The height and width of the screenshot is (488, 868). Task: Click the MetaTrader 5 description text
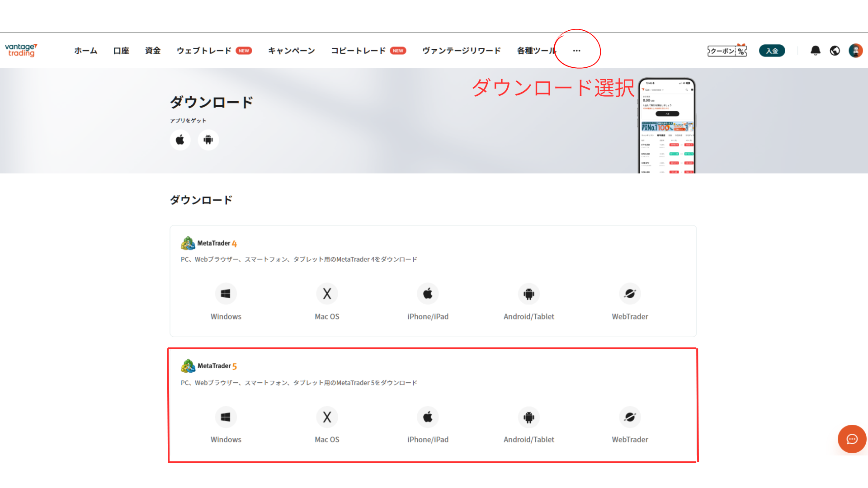pos(299,383)
